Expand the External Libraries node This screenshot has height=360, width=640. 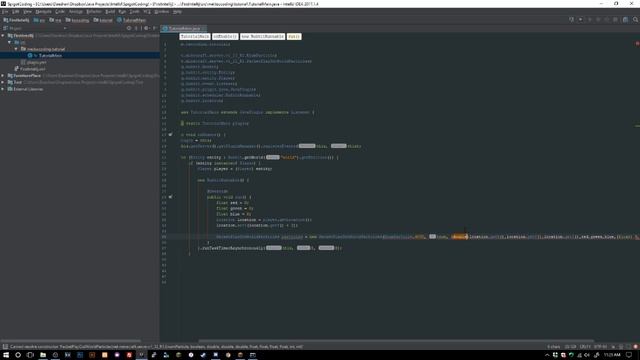coord(3,89)
